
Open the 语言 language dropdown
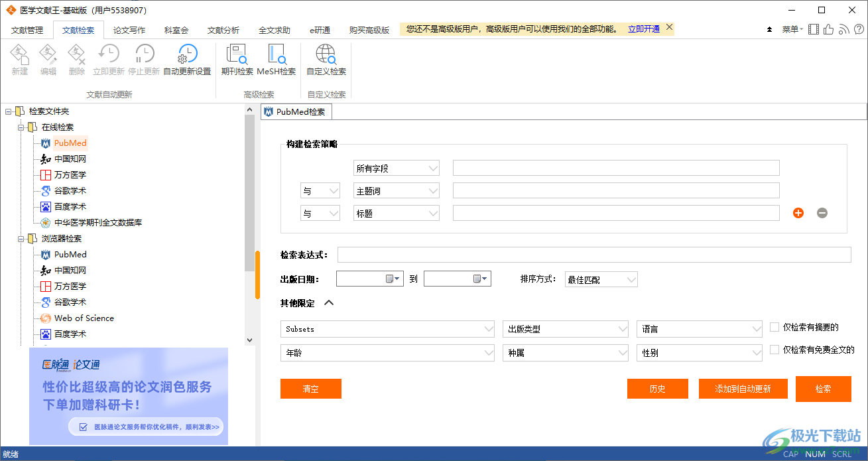tap(699, 328)
